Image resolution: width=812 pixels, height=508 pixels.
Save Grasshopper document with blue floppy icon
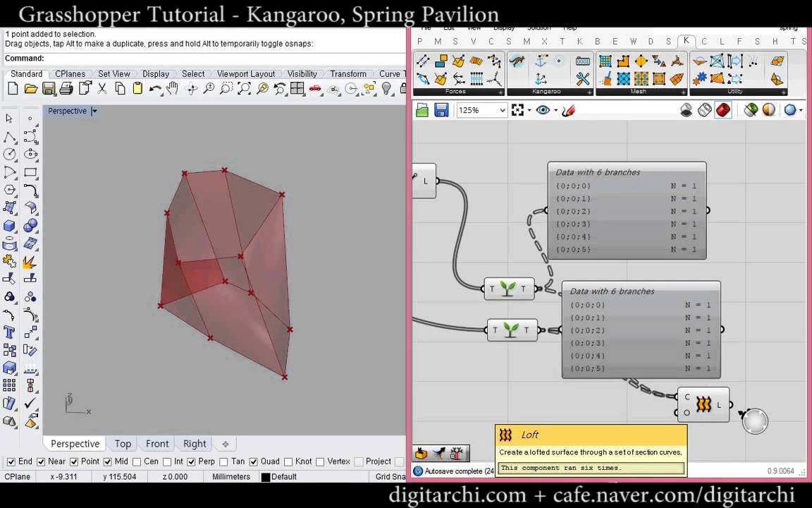tap(441, 110)
